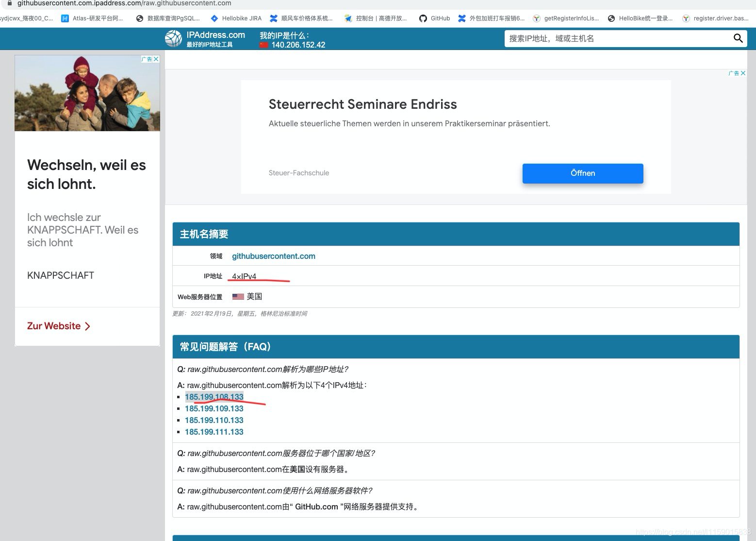Click the 美国 server location text
The height and width of the screenshot is (541, 756).
click(x=254, y=297)
